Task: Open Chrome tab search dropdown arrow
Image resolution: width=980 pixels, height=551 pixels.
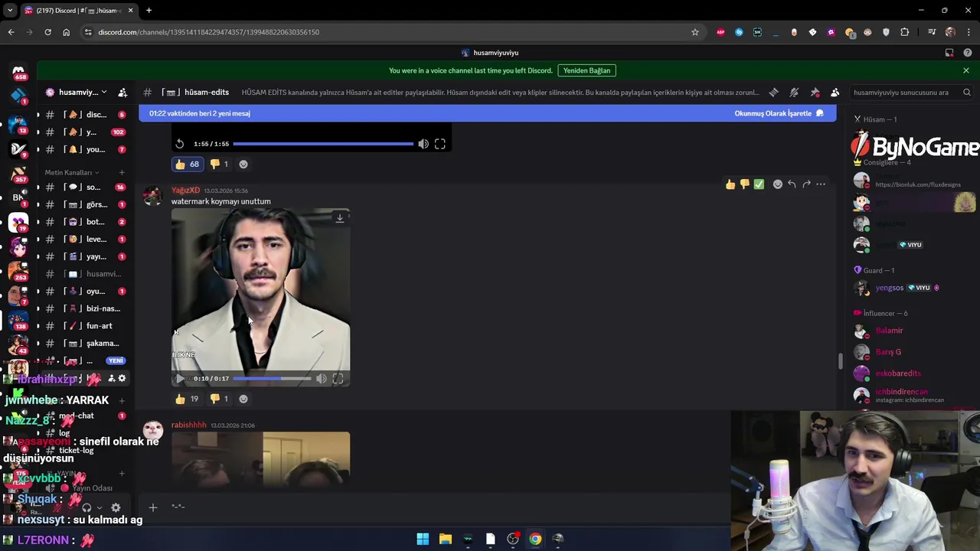Action: (x=10, y=11)
